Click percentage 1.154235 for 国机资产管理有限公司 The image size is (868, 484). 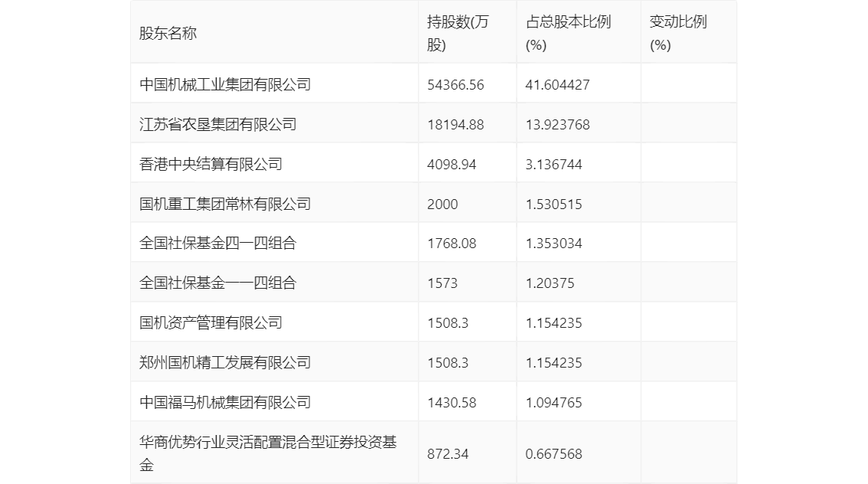(x=553, y=323)
